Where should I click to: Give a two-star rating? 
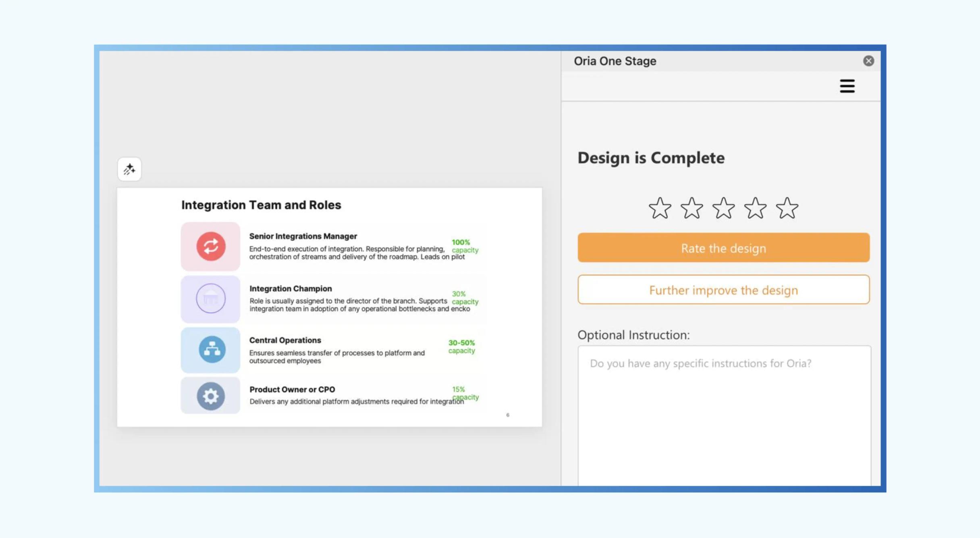coord(691,208)
